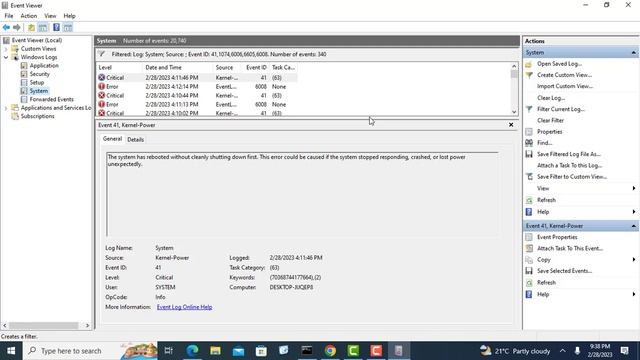640x360 pixels.
Task: Click Task View icon on the taskbar
Action: 169,351
